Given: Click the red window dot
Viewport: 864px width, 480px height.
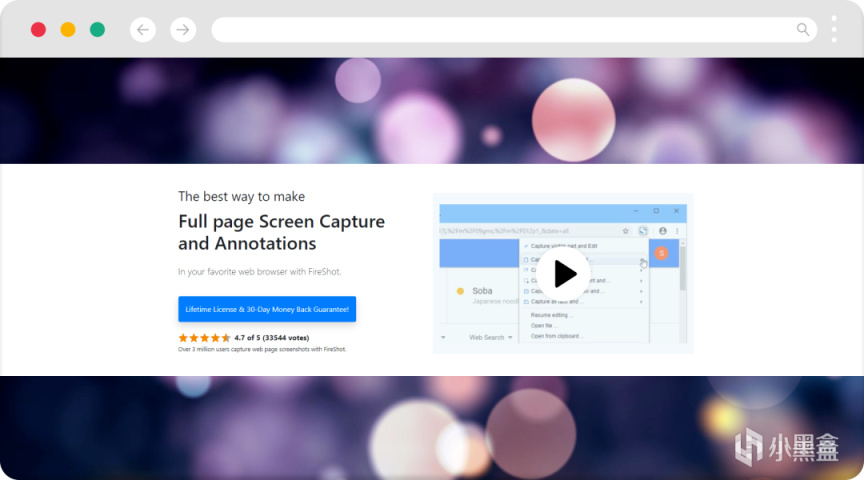Looking at the screenshot, I should tap(38, 30).
